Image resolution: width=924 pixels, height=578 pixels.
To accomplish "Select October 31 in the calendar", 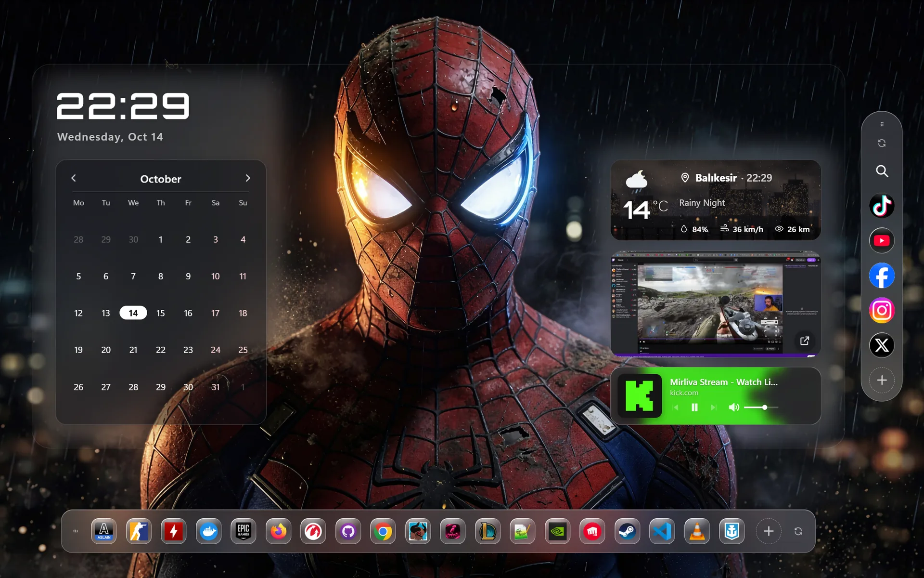I will point(216,387).
